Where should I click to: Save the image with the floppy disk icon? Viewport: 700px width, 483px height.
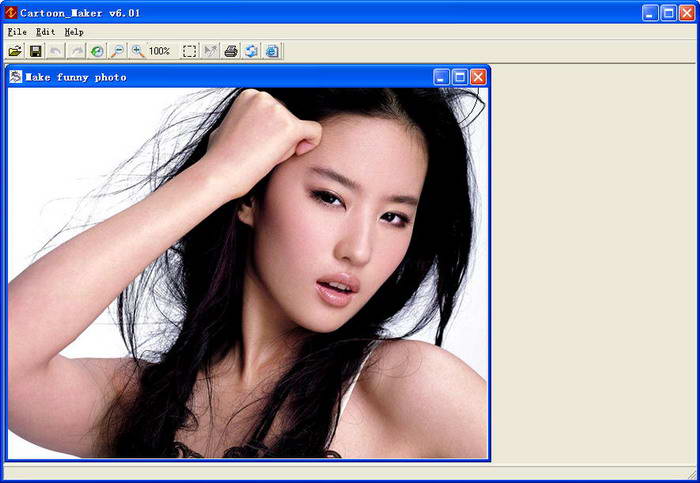35,51
